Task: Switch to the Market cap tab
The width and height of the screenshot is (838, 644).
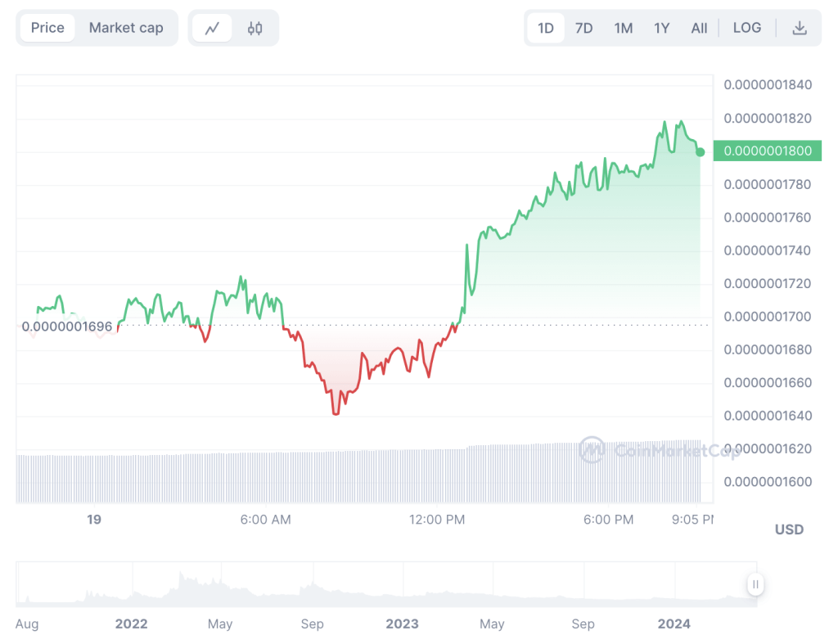Action: [126, 28]
